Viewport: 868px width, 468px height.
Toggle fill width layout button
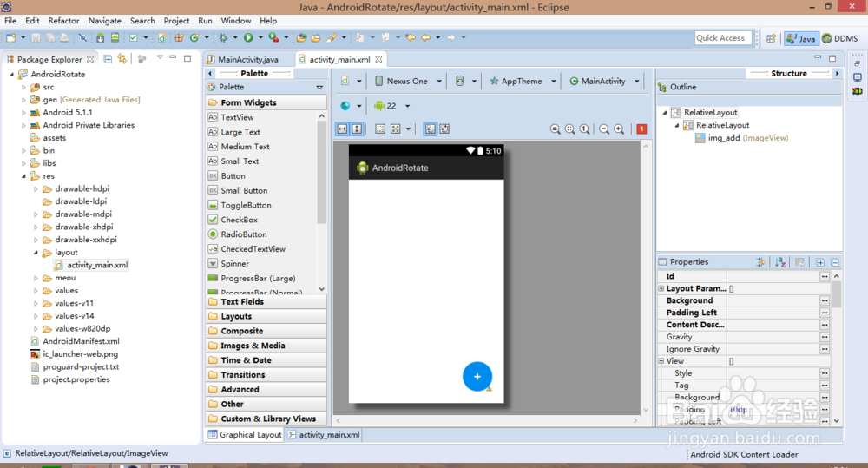342,129
